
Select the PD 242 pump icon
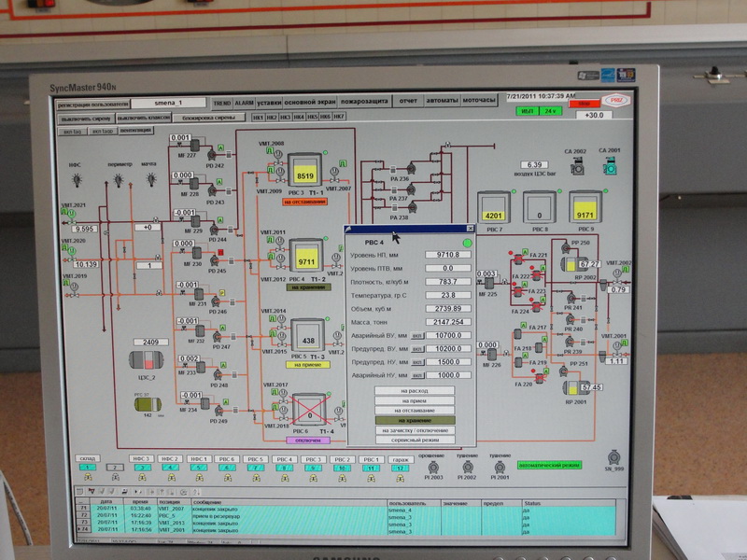click(x=212, y=154)
